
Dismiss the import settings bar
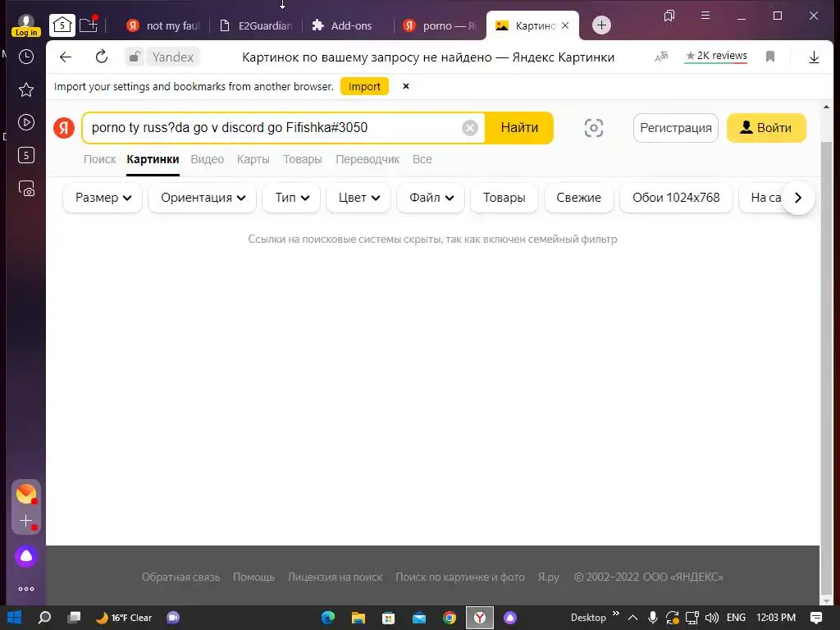(x=406, y=86)
